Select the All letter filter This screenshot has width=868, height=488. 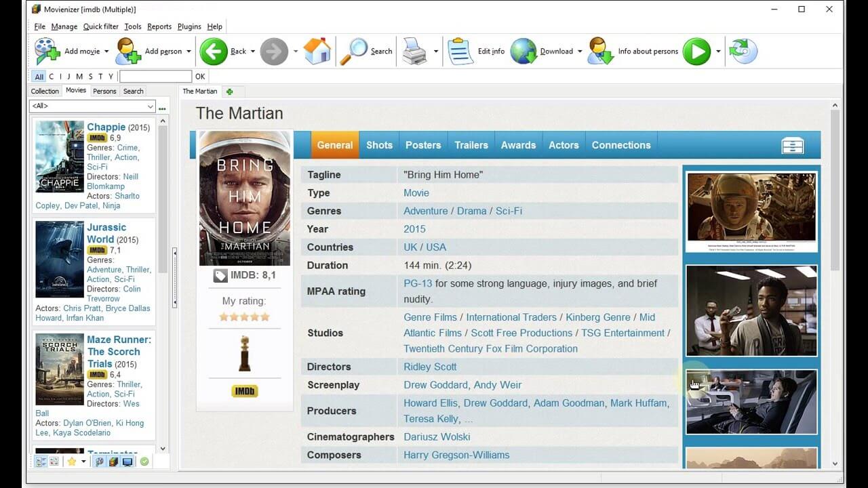[x=39, y=77]
